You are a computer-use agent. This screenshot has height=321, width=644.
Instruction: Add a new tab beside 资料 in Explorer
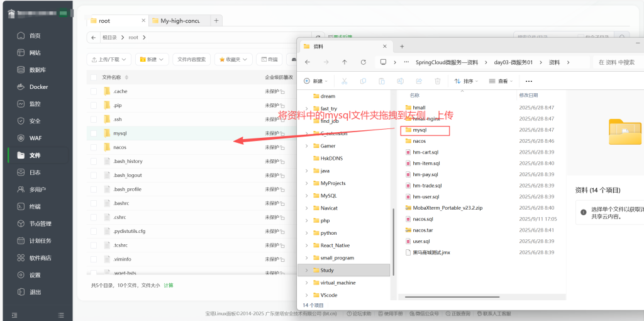point(402,46)
